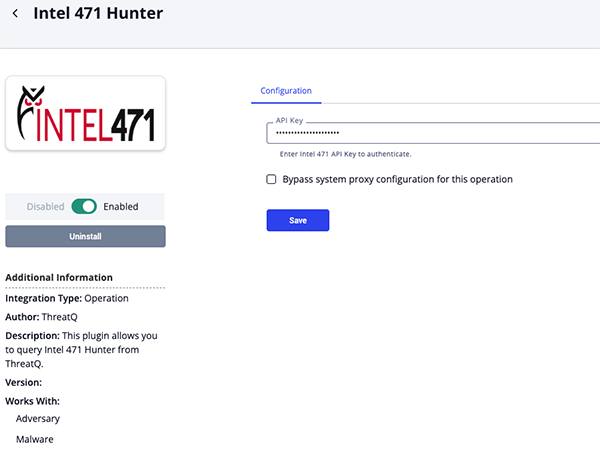Go back using the left chevron arrow
Viewport: 600px width, 450px height.
click(x=15, y=15)
